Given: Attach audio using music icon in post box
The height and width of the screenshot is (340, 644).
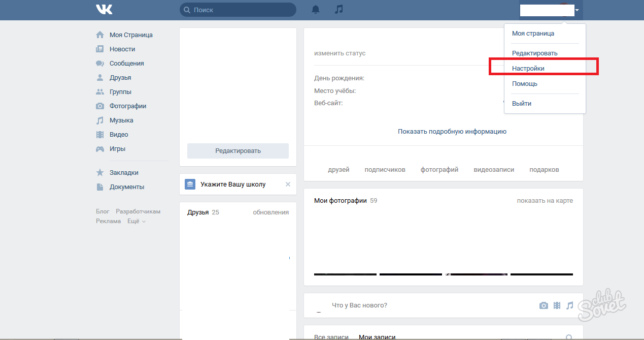Looking at the screenshot, I should (x=570, y=305).
